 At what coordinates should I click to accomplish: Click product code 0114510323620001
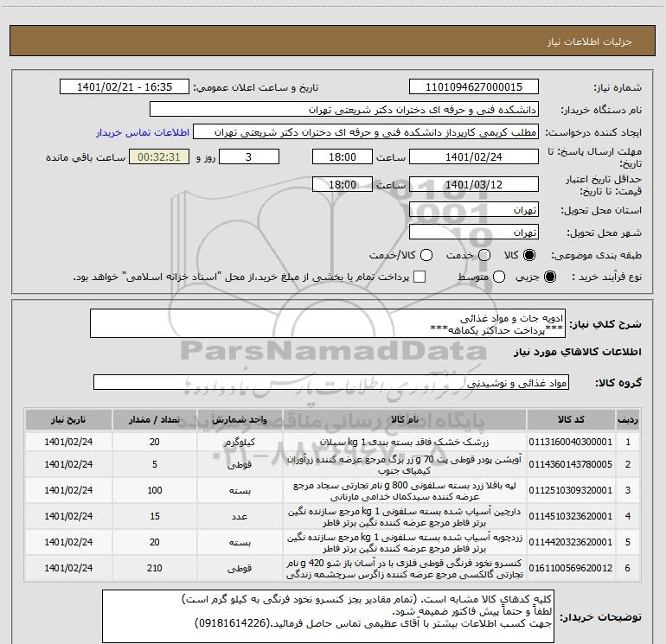[571, 516]
